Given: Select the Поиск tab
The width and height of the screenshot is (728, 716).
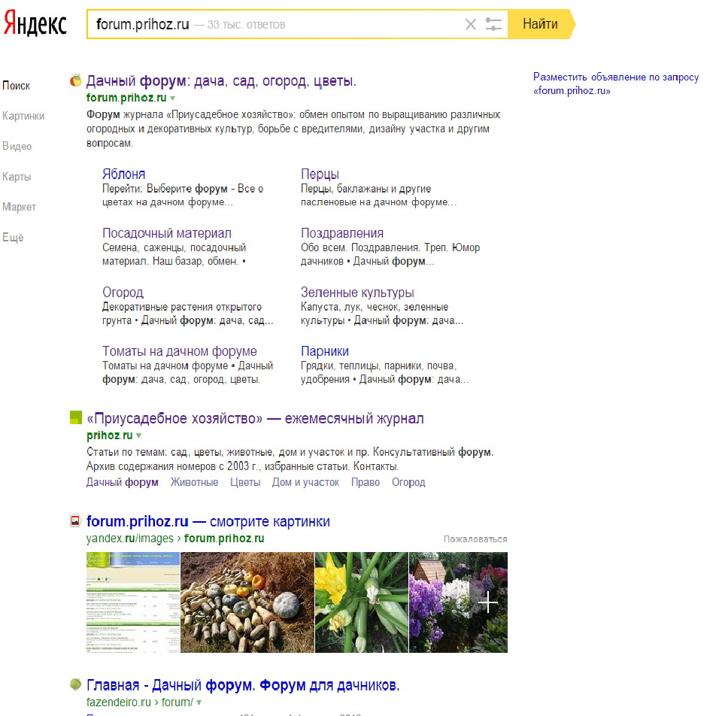Looking at the screenshot, I should click(17, 86).
